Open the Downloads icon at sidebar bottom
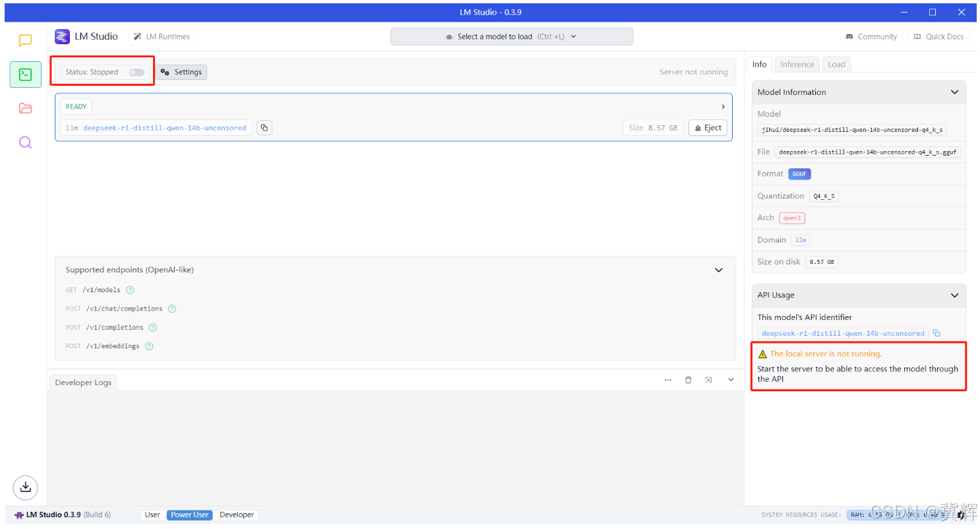 (x=25, y=487)
